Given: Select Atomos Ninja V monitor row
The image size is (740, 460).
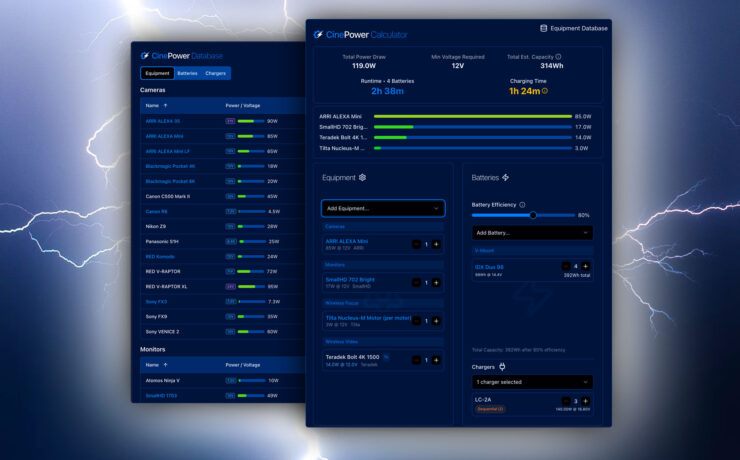Looking at the screenshot, I should click(222, 380).
